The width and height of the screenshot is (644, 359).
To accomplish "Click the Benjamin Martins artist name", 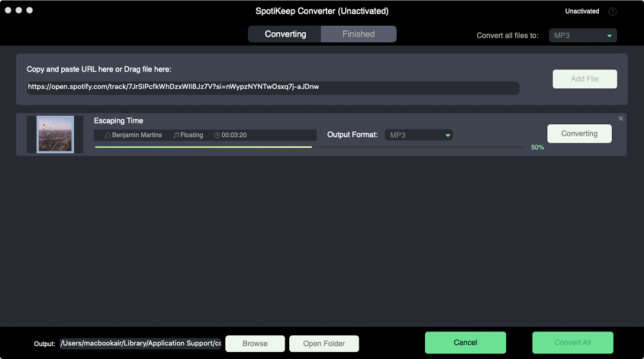I will coord(137,135).
